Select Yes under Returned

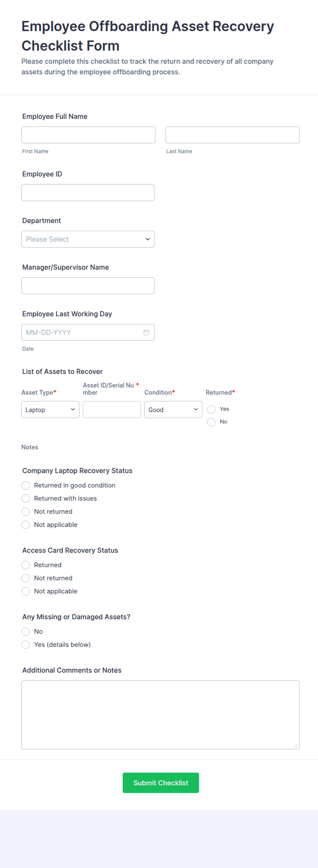tap(211, 409)
